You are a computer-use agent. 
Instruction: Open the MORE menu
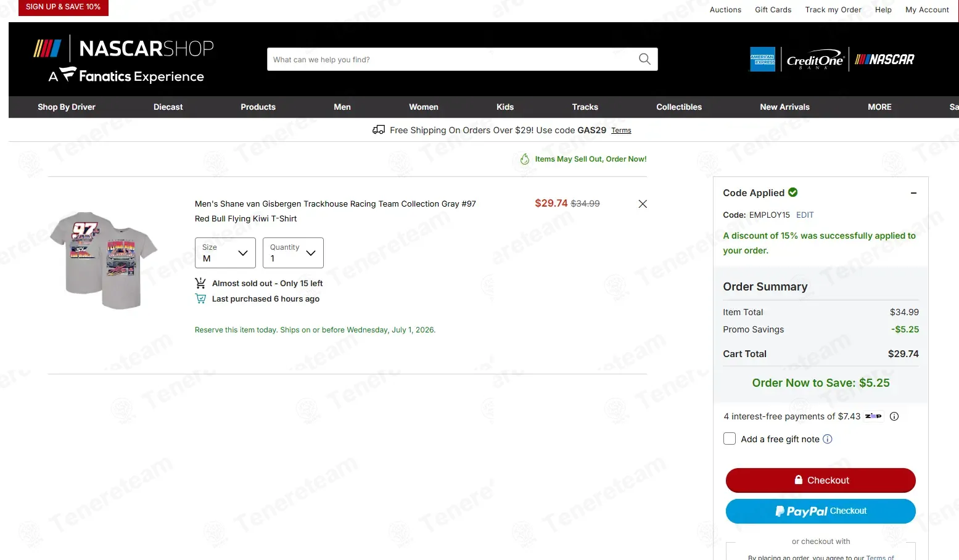tap(879, 107)
